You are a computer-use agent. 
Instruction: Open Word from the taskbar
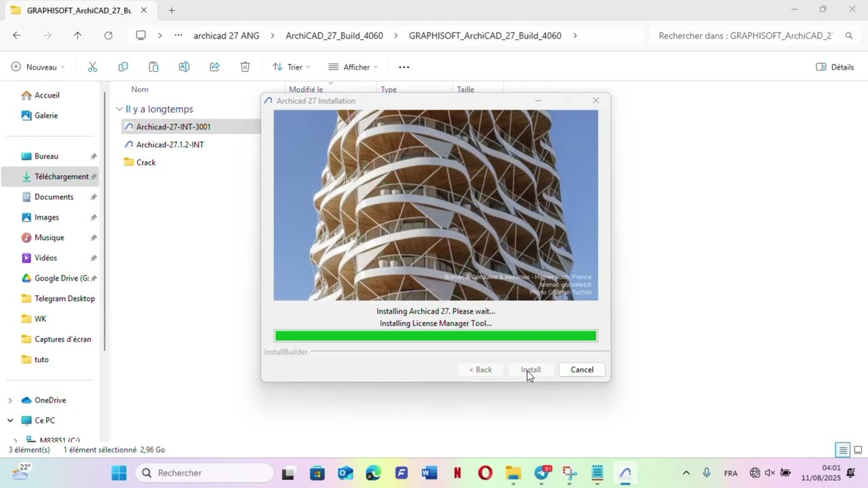point(429,472)
